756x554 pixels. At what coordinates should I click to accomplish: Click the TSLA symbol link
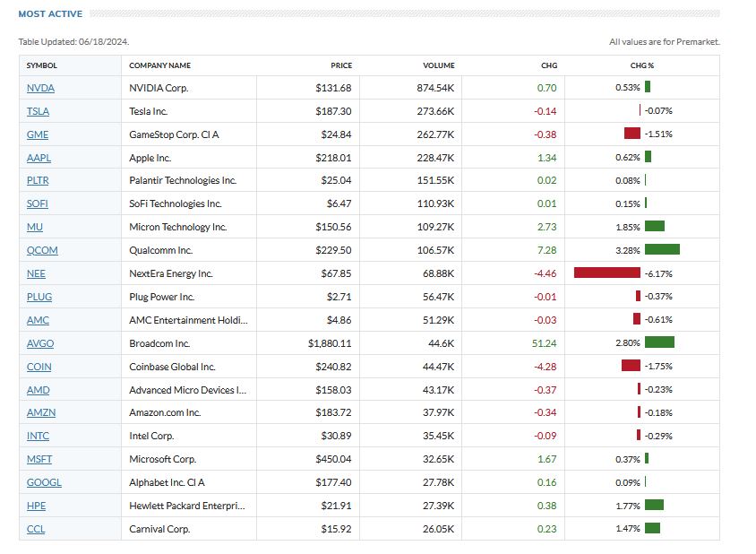[38, 111]
